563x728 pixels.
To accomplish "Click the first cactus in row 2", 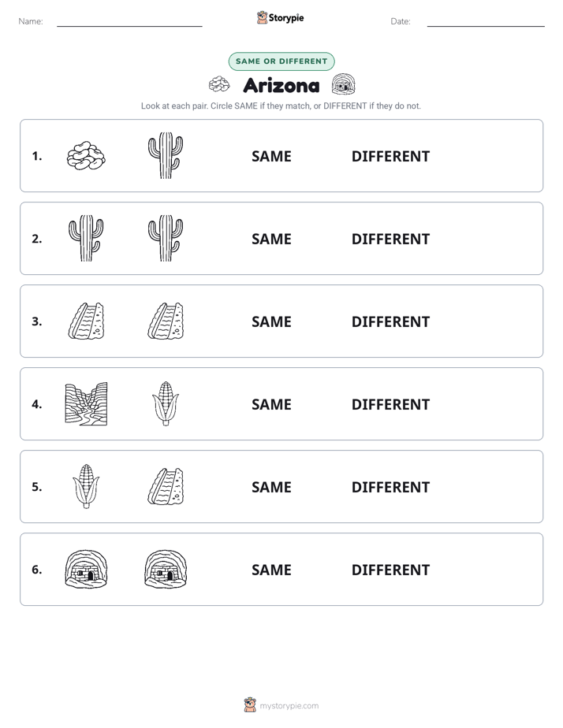I will point(86,238).
